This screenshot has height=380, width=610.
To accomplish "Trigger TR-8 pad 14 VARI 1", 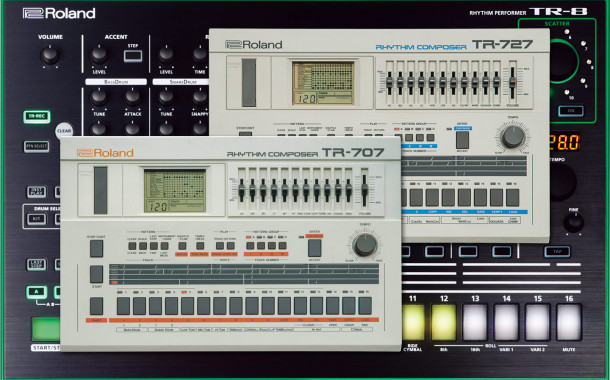I will pyautogui.click(x=506, y=322).
